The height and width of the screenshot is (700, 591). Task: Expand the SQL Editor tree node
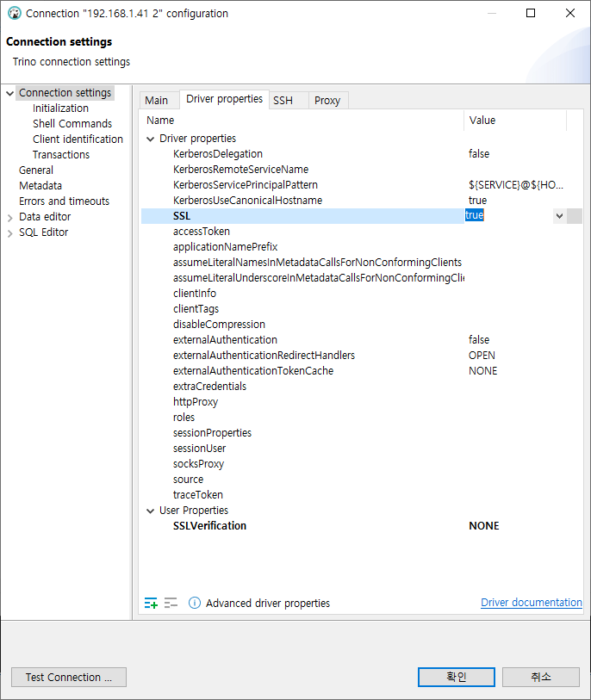coord(9,233)
